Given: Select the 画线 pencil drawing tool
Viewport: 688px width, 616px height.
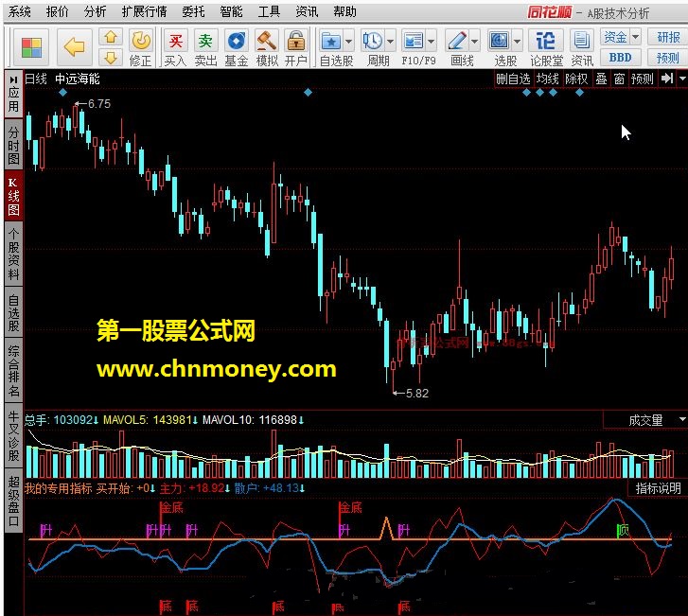Looking at the screenshot, I should point(457,42).
